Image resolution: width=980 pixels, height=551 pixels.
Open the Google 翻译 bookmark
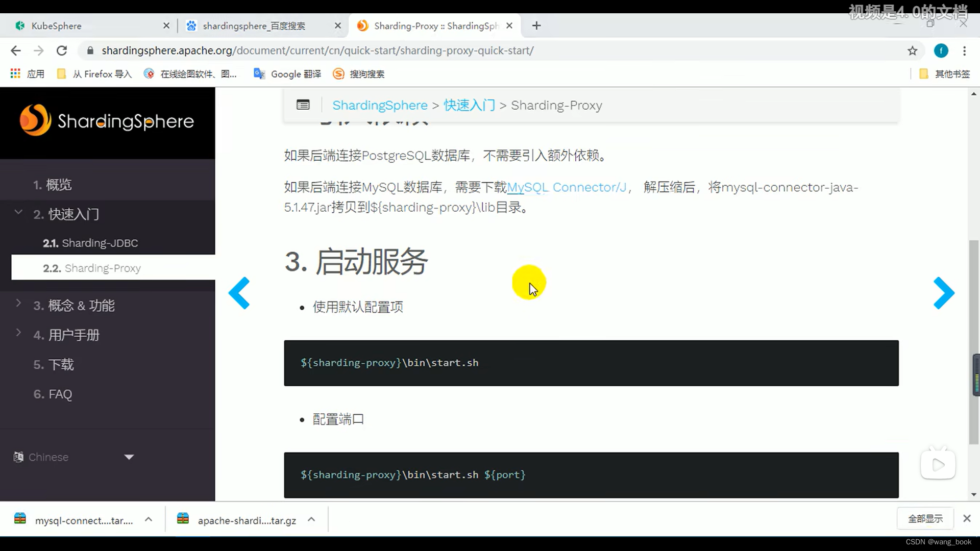[x=287, y=74]
